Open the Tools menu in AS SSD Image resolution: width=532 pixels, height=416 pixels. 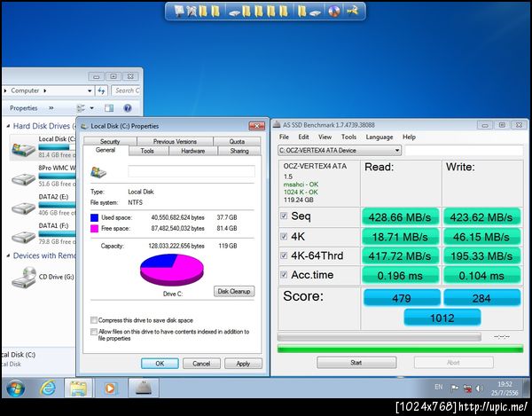[348, 137]
